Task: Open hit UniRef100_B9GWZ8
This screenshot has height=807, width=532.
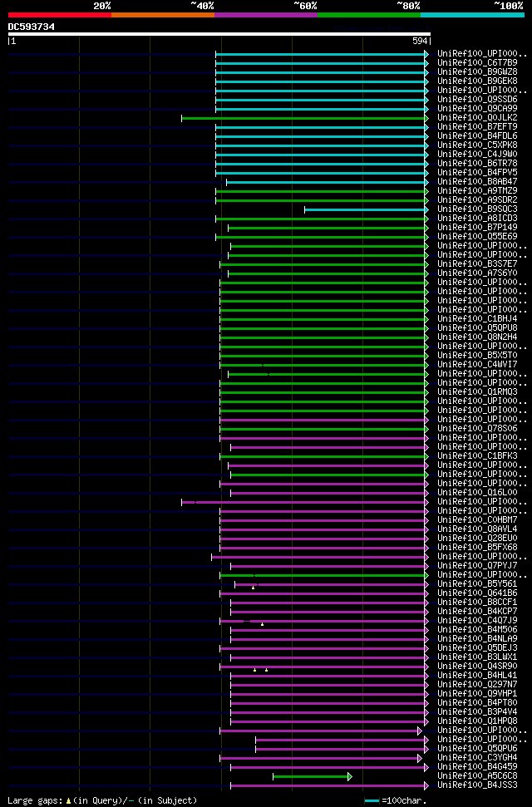Action: [x=477, y=72]
